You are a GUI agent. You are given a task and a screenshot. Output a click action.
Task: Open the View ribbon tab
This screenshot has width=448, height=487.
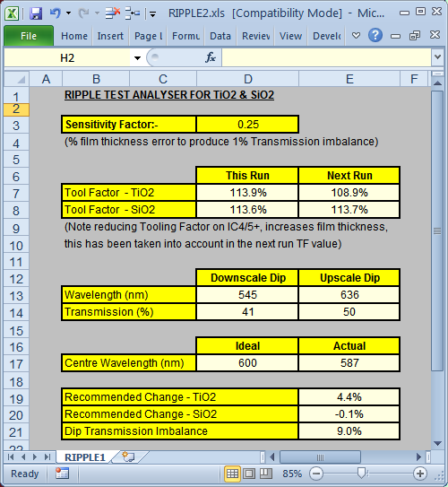(290, 36)
